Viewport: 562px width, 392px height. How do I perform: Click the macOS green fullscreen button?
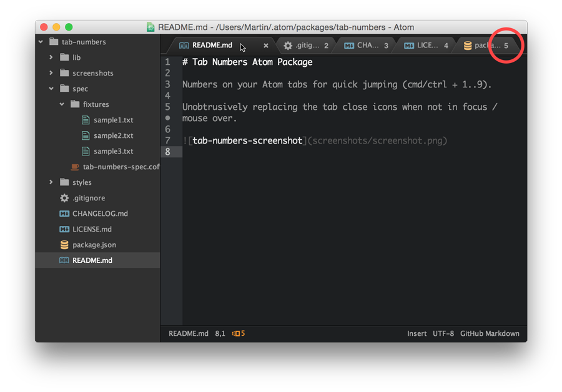click(69, 27)
